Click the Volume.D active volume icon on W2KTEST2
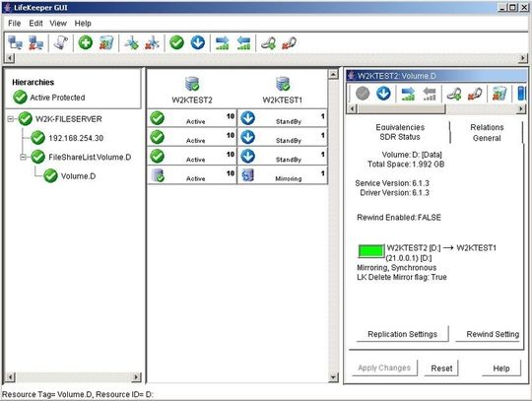Viewport: 532px width, 401px height. coord(158,175)
